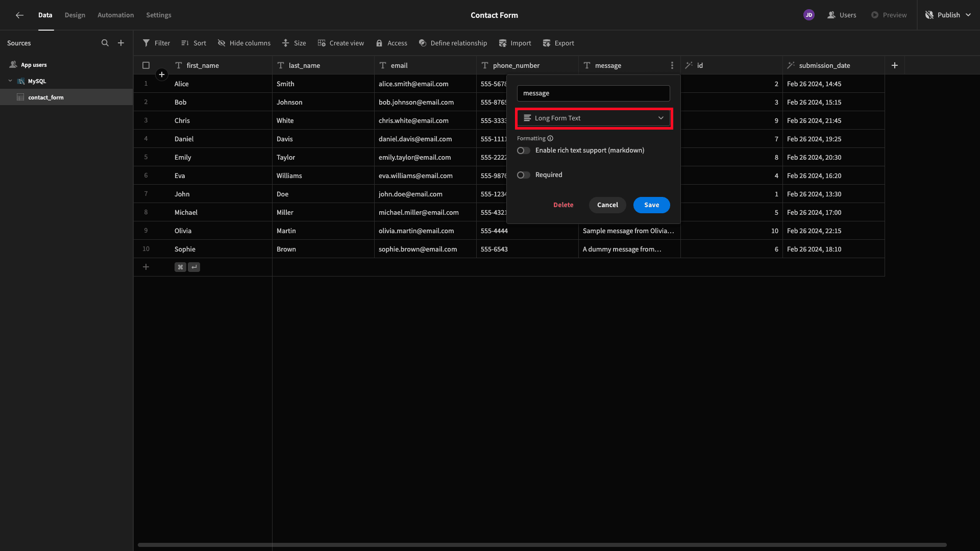980x551 pixels.
Task: Open the Users panel
Action: coord(842,15)
